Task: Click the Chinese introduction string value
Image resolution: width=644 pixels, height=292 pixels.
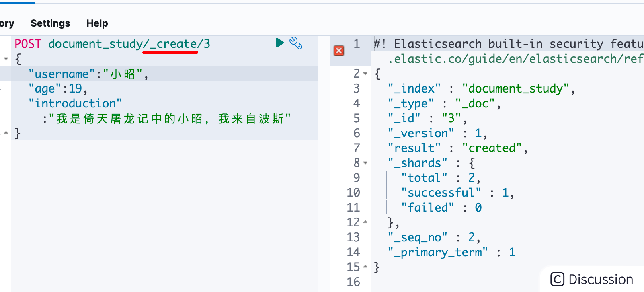Action: pyautogui.click(x=170, y=119)
